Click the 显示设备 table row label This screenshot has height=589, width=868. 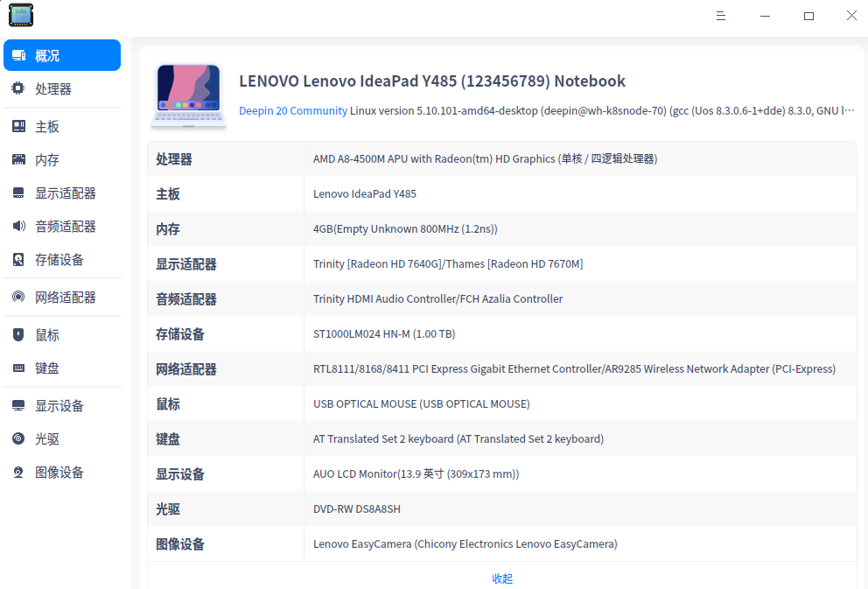pos(180,474)
